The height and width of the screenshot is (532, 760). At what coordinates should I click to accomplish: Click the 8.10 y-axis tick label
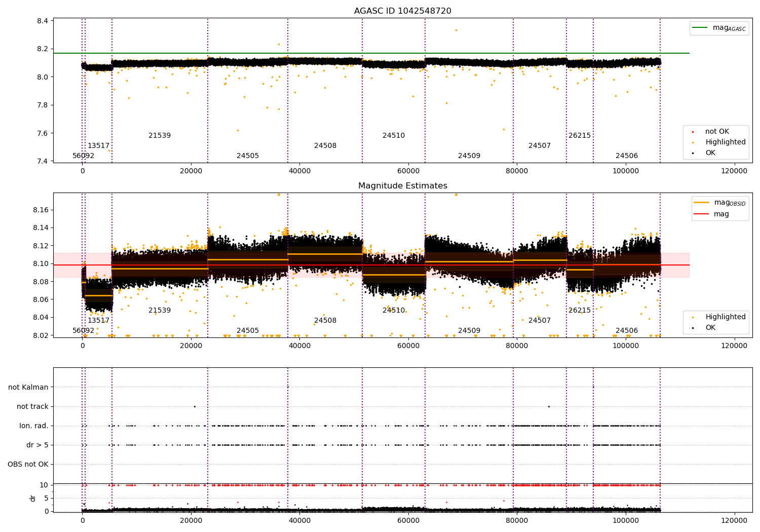[x=41, y=264]
